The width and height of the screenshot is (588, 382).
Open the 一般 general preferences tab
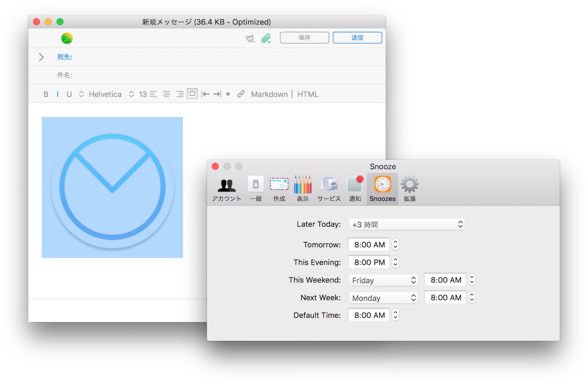click(x=256, y=189)
